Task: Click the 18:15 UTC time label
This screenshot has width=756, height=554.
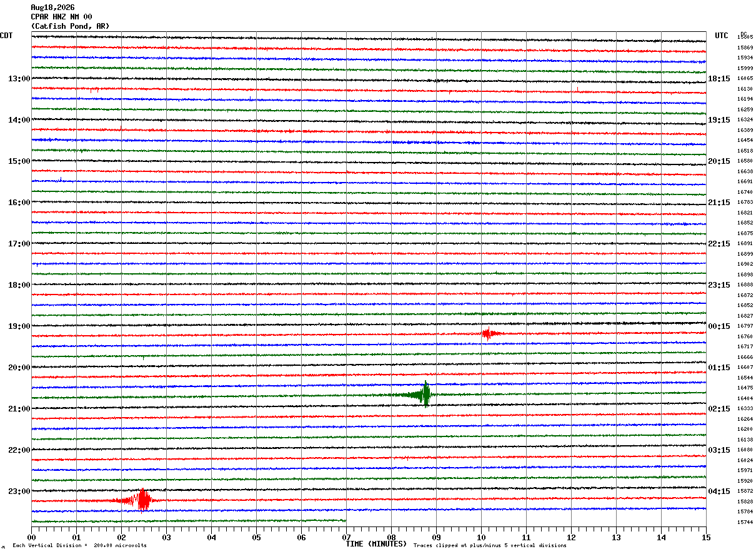Action: click(719, 79)
